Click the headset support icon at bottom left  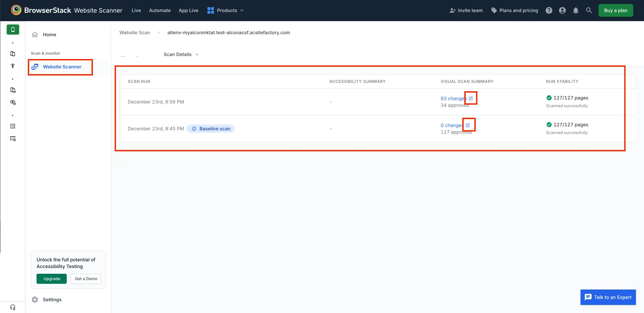tap(13, 307)
